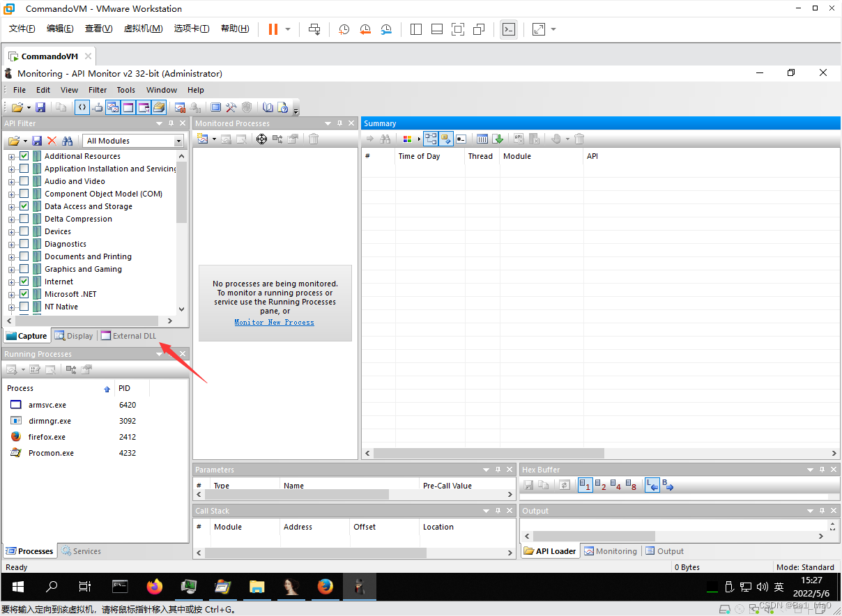Click the binoculars find icon in Summary toolbar
The image size is (842, 616).
click(x=385, y=139)
